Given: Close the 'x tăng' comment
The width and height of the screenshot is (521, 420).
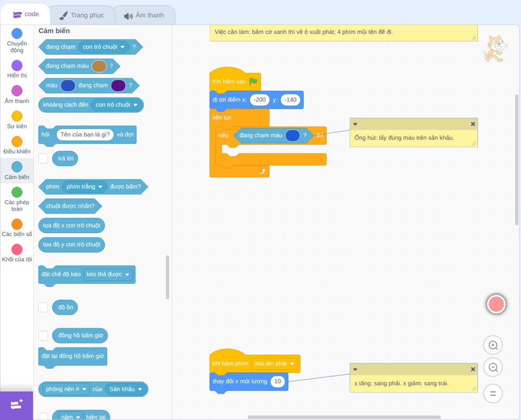Looking at the screenshot, I should (x=473, y=369).
